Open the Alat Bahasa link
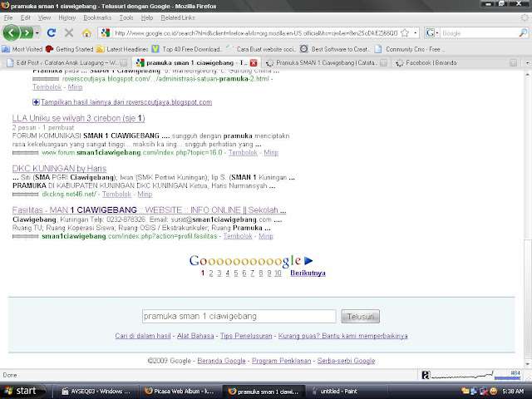 pyautogui.click(x=195, y=336)
